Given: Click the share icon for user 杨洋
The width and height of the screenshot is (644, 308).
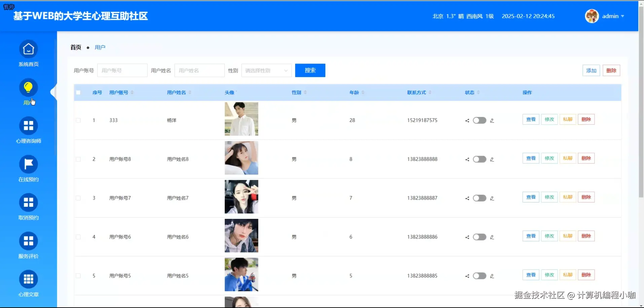Looking at the screenshot, I should tap(467, 120).
